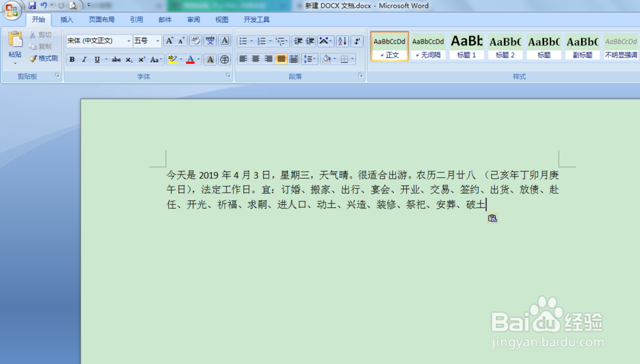Toggle strikethrough formatting
The image size is (640, 364).
116,59
